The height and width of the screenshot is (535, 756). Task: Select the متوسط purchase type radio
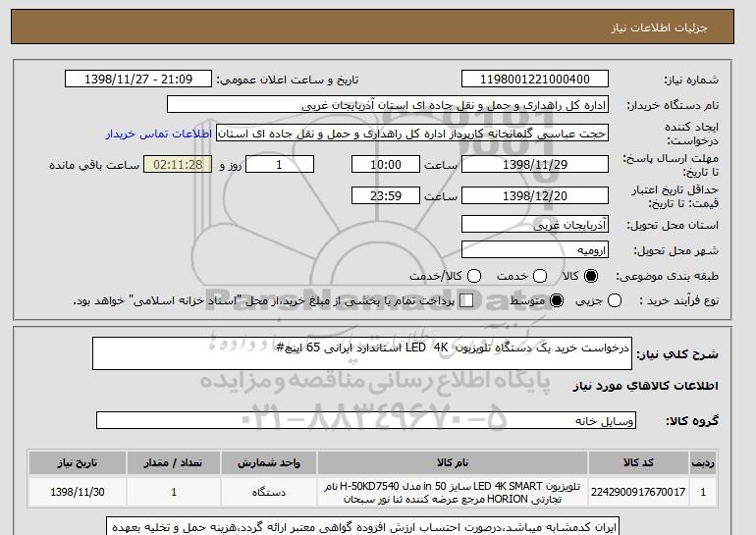pos(557,300)
